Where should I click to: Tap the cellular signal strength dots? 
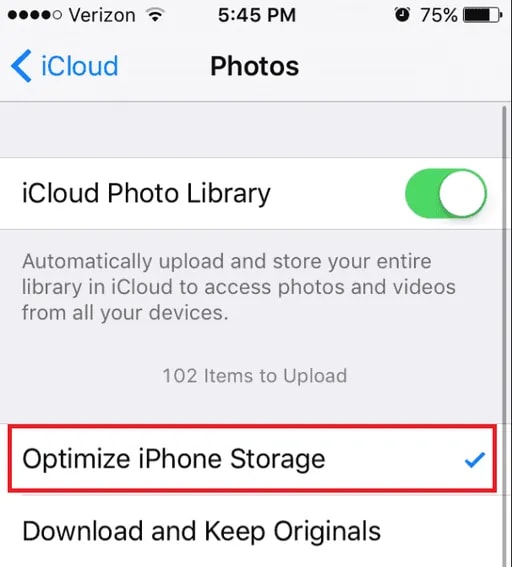click(x=35, y=15)
